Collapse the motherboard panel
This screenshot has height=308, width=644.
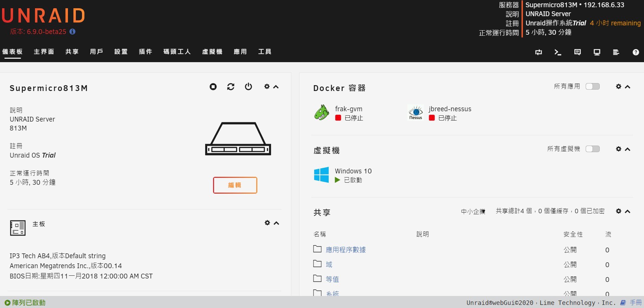[276, 223]
